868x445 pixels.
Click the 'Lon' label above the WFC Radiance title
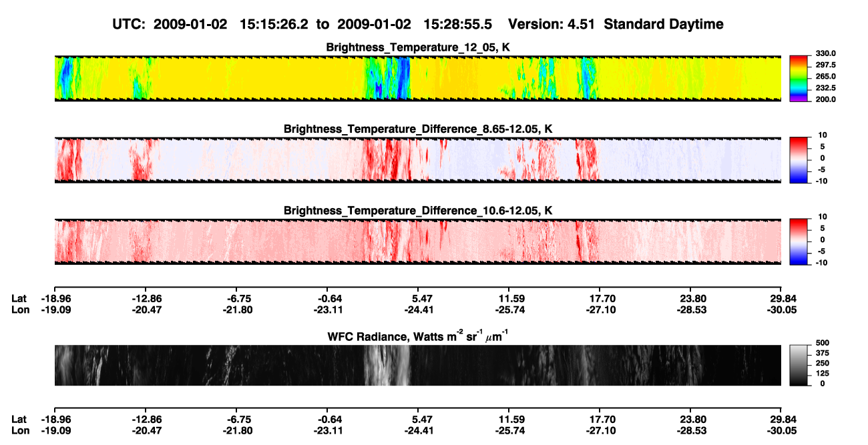20,310
